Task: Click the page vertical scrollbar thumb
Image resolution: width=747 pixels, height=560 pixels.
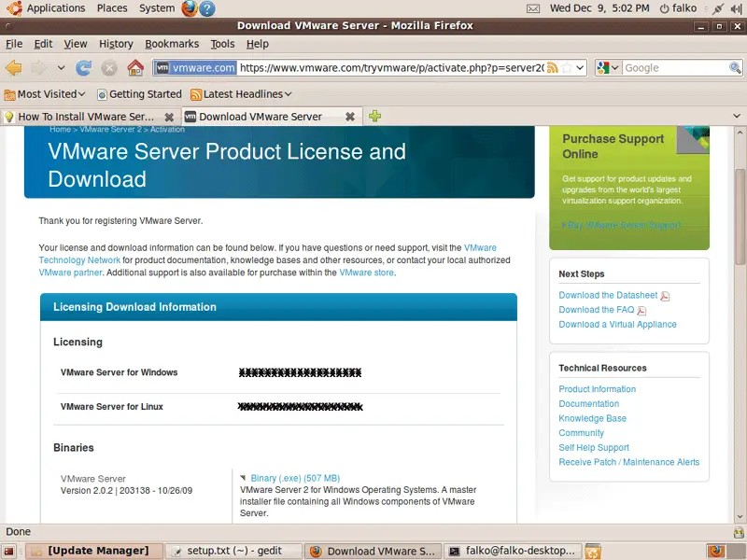Action: [740, 217]
